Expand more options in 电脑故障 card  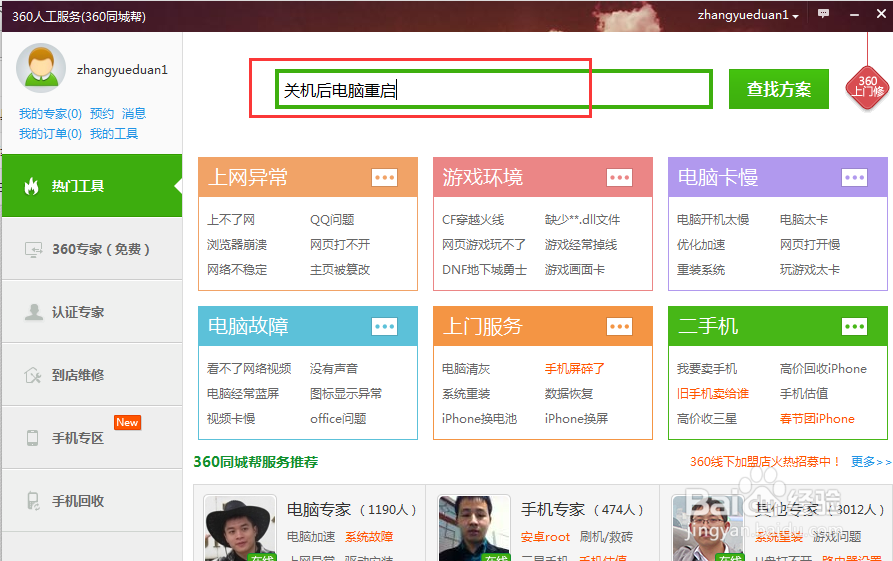tap(384, 326)
